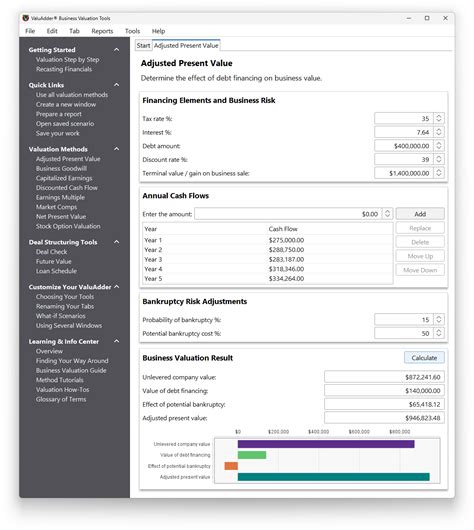
Task: Open Recasting Financials link
Action: [64, 69]
